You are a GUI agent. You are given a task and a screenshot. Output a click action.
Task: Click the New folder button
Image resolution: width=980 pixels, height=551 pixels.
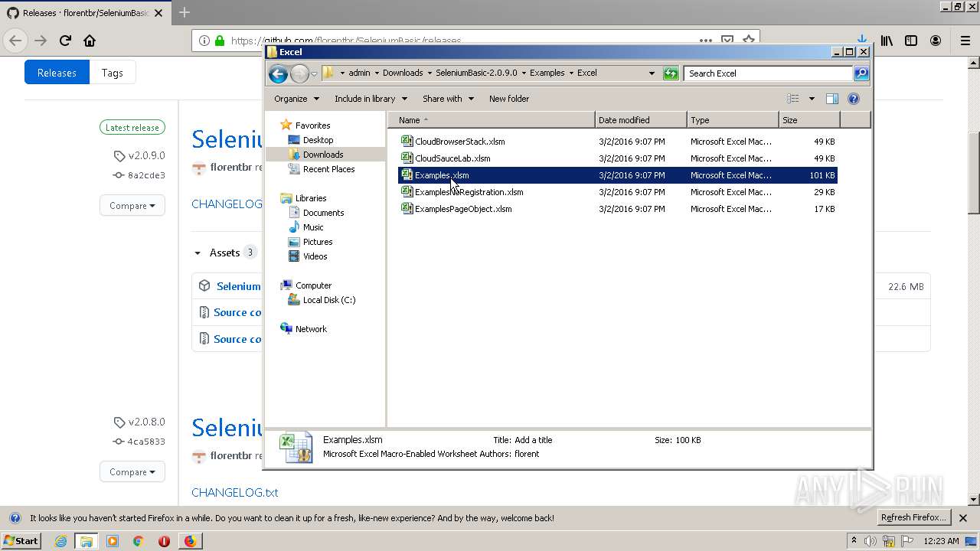[x=509, y=99]
